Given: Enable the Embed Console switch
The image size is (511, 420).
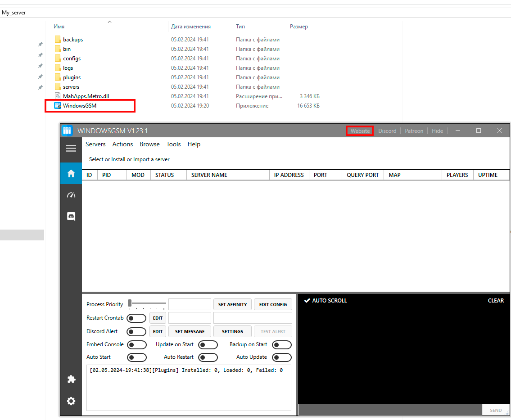Looking at the screenshot, I should (136, 345).
